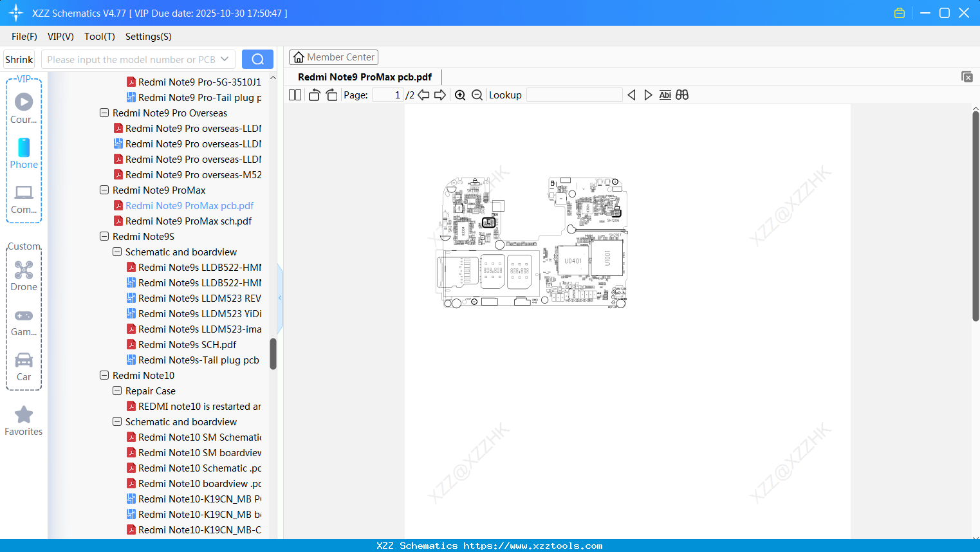This screenshot has width=980, height=552.
Task: Collapse the left panel with splitter arrow
Action: tap(280, 297)
